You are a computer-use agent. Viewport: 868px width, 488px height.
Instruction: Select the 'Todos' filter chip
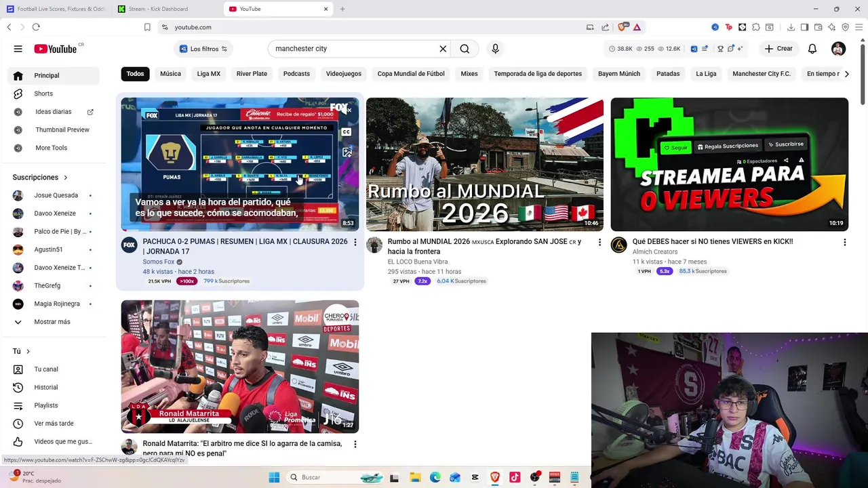click(x=135, y=74)
